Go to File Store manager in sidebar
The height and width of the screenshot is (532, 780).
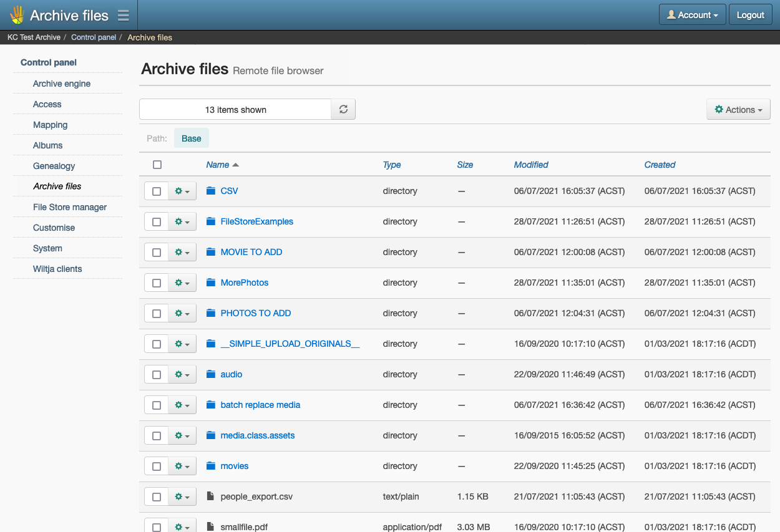point(70,207)
